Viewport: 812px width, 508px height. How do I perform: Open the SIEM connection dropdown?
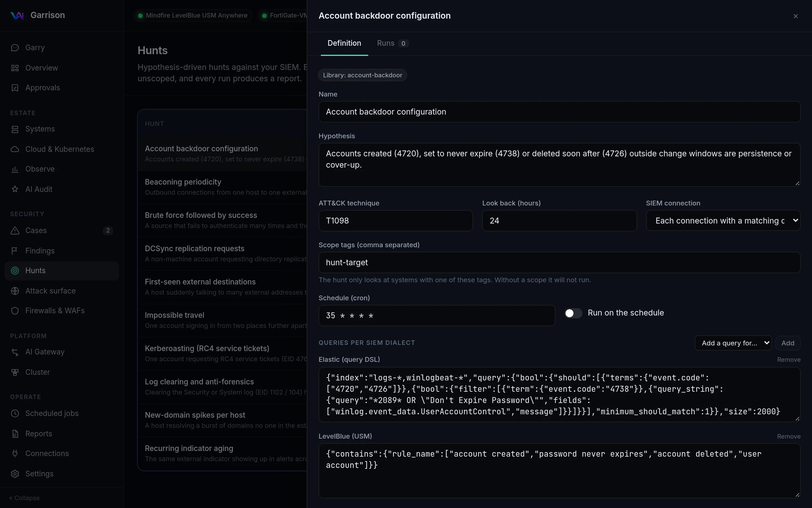pyautogui.click(x=723, y=221)
